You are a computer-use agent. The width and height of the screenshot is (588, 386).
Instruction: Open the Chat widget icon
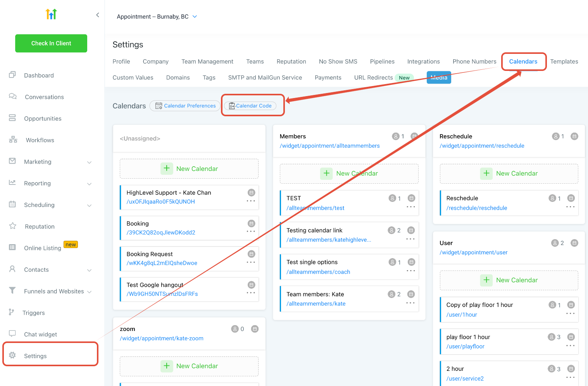click(12, 334)
